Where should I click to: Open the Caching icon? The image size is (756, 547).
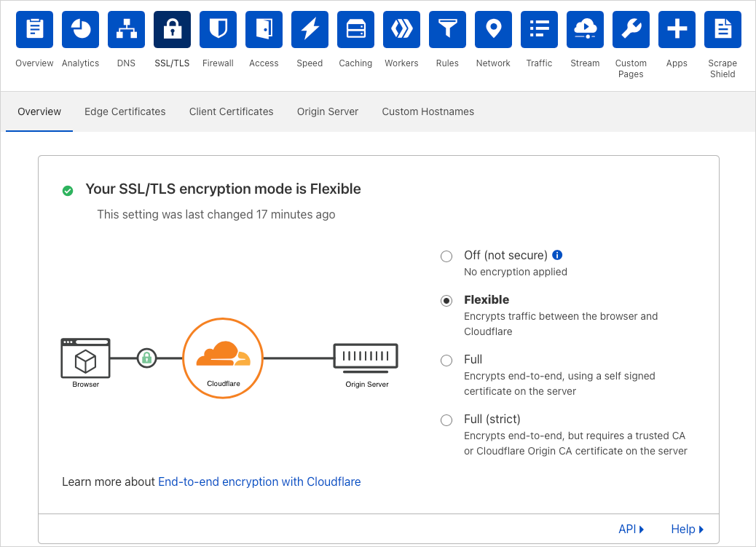(x=355, y=29)
